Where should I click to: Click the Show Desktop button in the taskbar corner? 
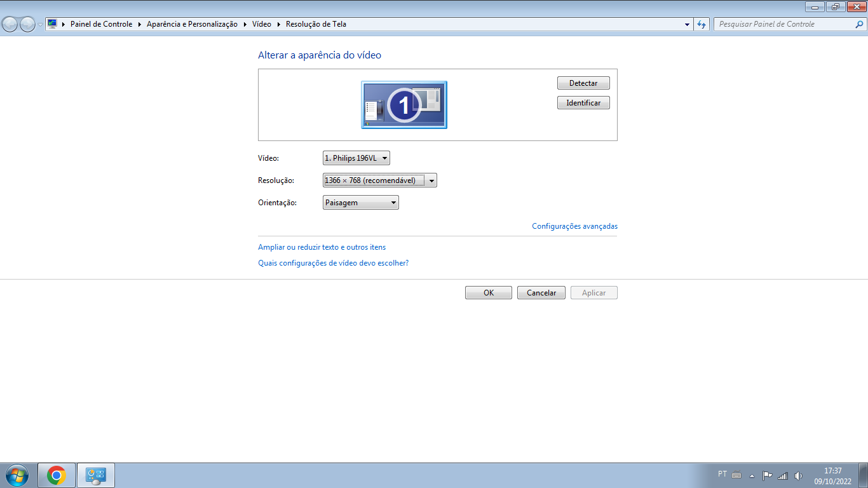[x=864, y=475]
